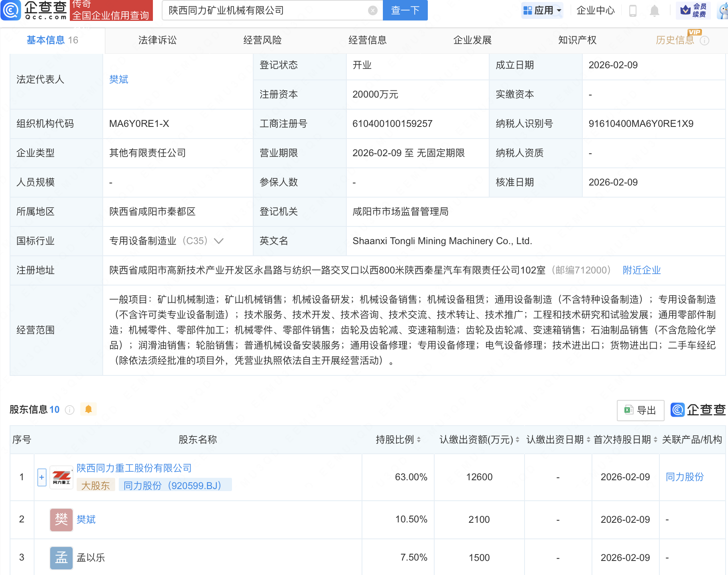Expand the 陕西同力重工 shareholder row
728x575 pixels.
click(42, 477)
